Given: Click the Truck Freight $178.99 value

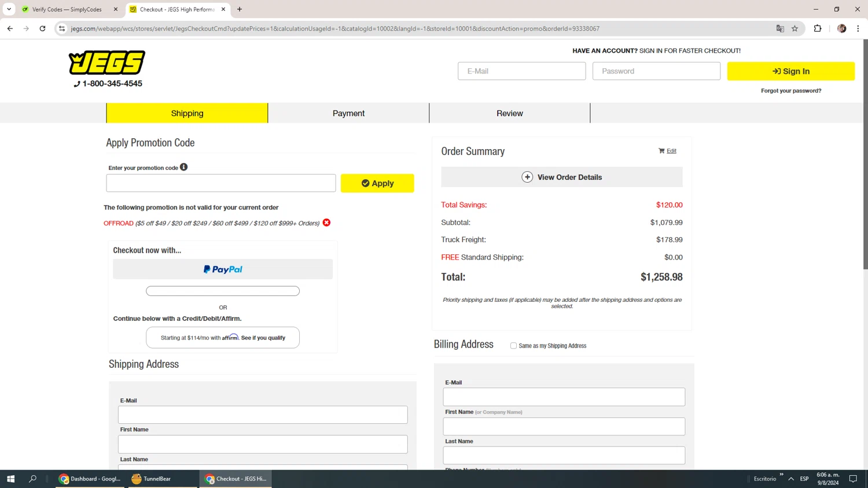Looking at the screenshot, I should [x=670, y=239].
